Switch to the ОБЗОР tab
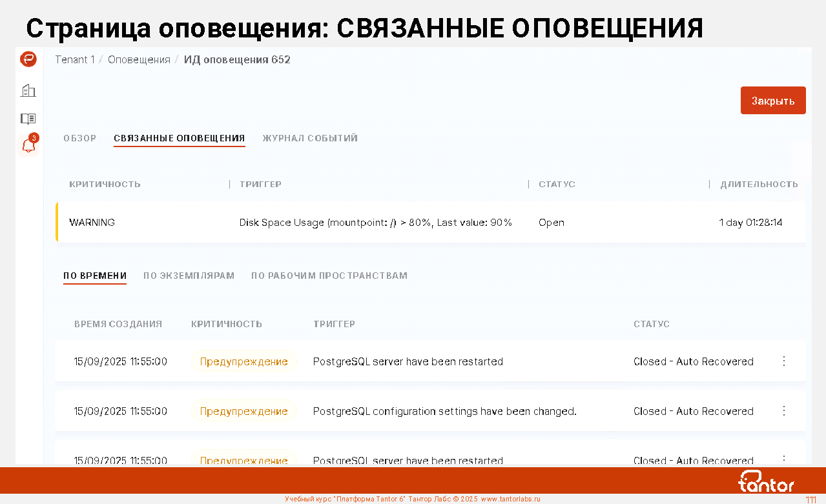The height and width of the screenshot is (504, 826). 80,138
